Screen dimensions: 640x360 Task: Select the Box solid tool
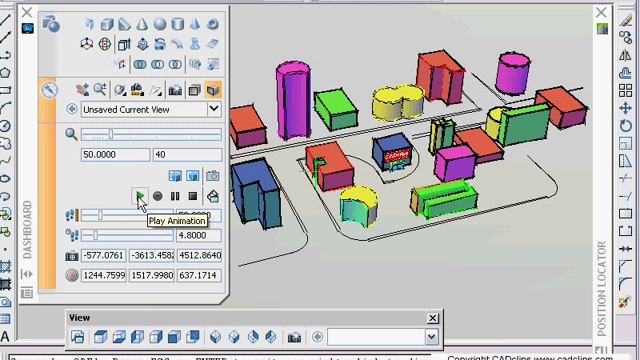coord(107,24)
